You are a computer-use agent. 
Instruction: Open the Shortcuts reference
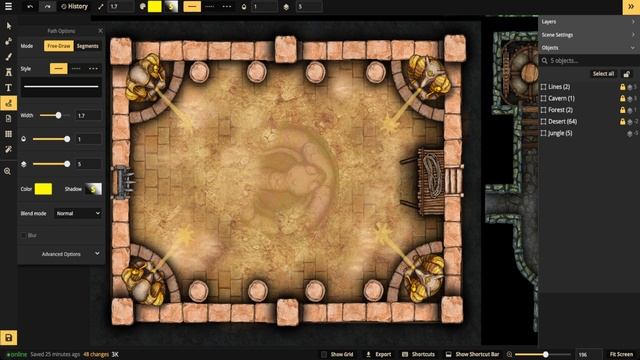(418, 354)
